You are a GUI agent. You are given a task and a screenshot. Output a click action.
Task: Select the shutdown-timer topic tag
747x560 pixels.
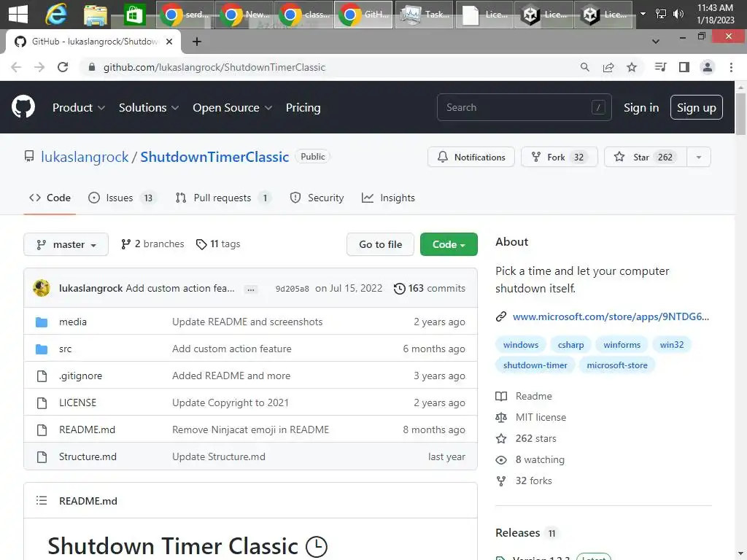(x=535, y=365)
